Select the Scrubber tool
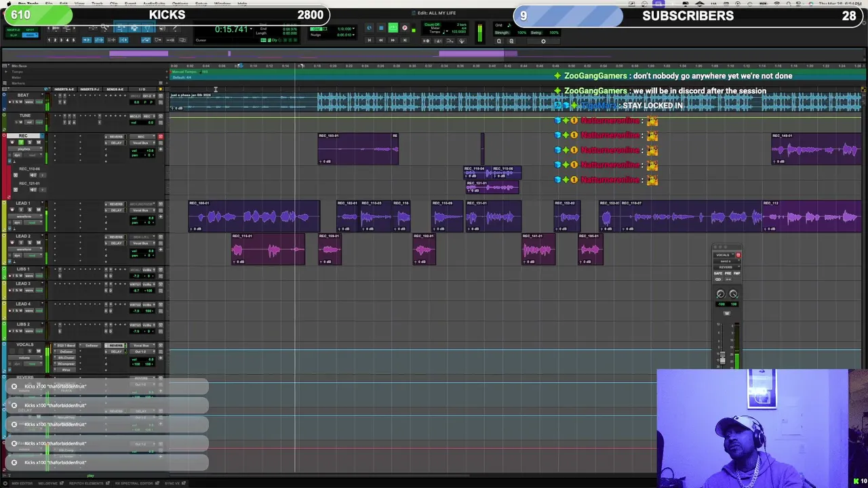This screenshot has width=868, height=488. click(x=162, y=27)
